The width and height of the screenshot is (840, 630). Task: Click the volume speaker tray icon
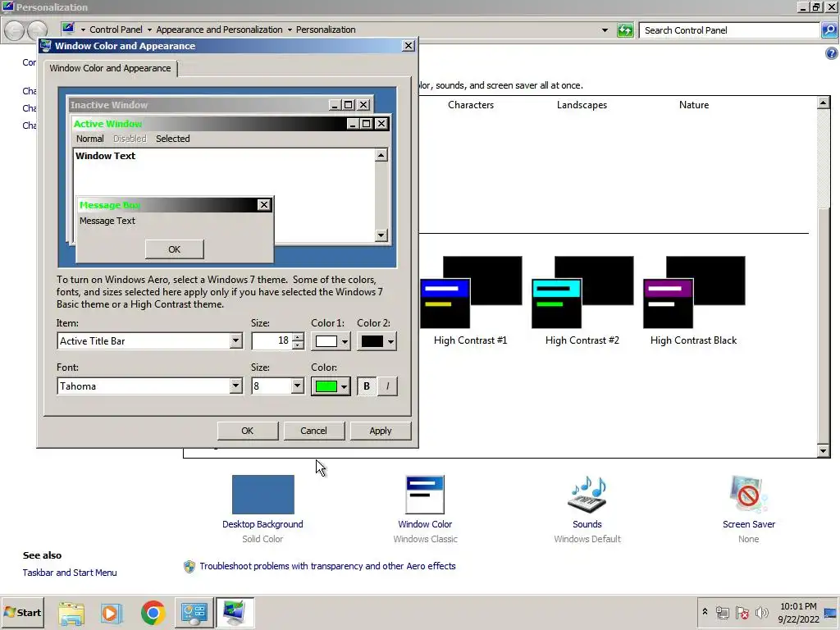tap(761, 612)
